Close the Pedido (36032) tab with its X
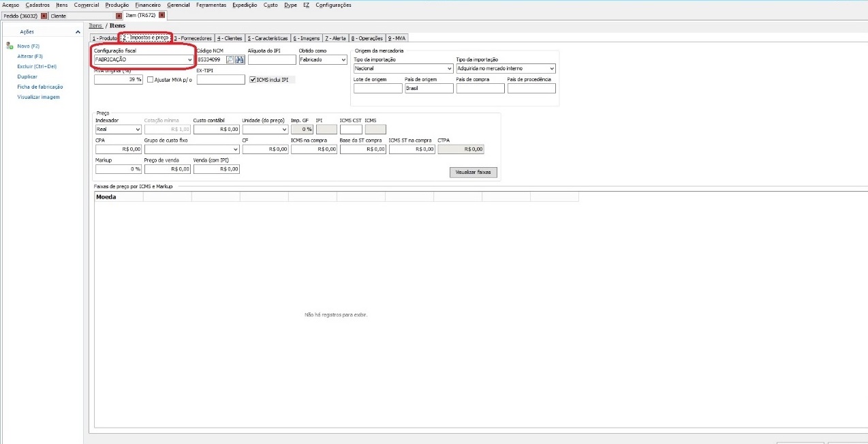This screenshot has height=444, width=868. (x=44, y=15)
